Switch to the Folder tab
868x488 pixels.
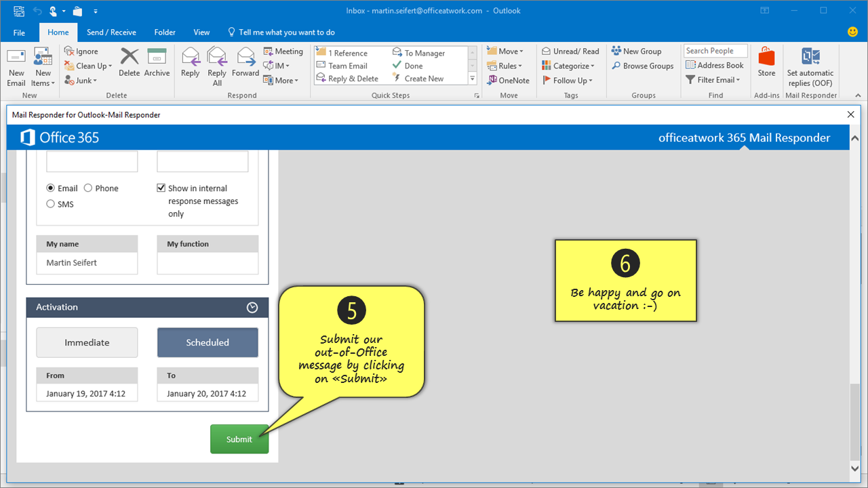coord(165,33)
